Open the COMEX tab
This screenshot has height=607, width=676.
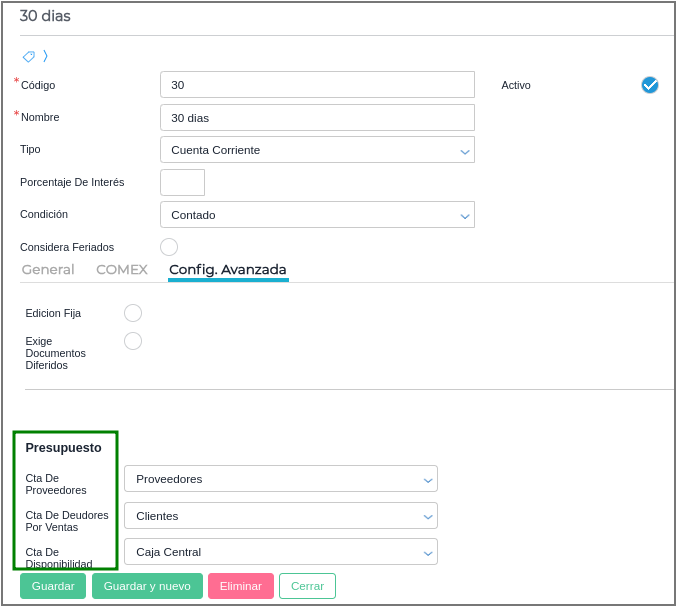[122, 270]
